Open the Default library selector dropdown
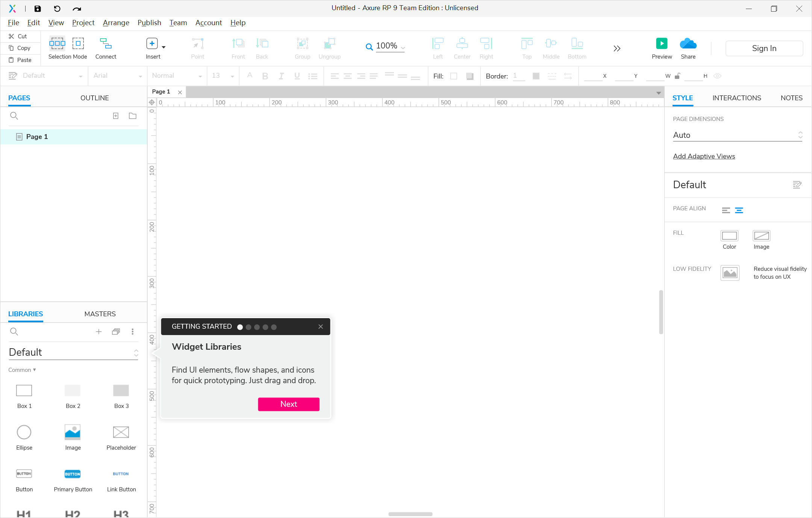The height and width of the screenshot is (518, 812). pyautogui.click(x=73, y=352)
